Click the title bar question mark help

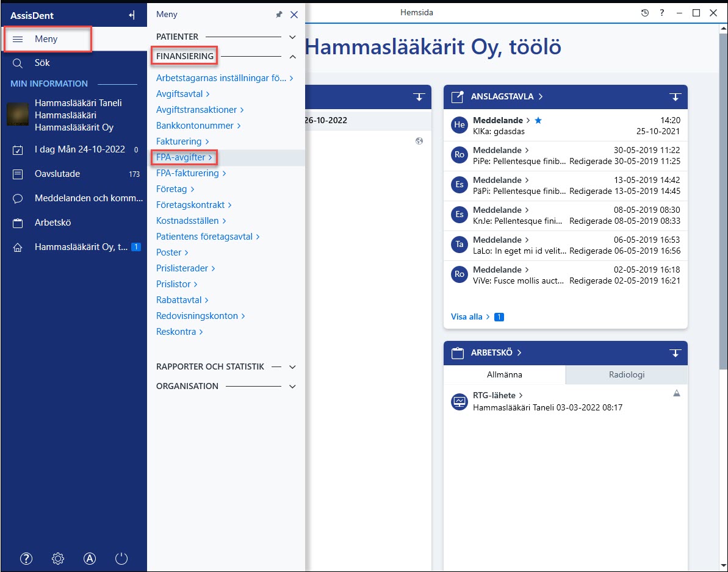click(661, 13)
